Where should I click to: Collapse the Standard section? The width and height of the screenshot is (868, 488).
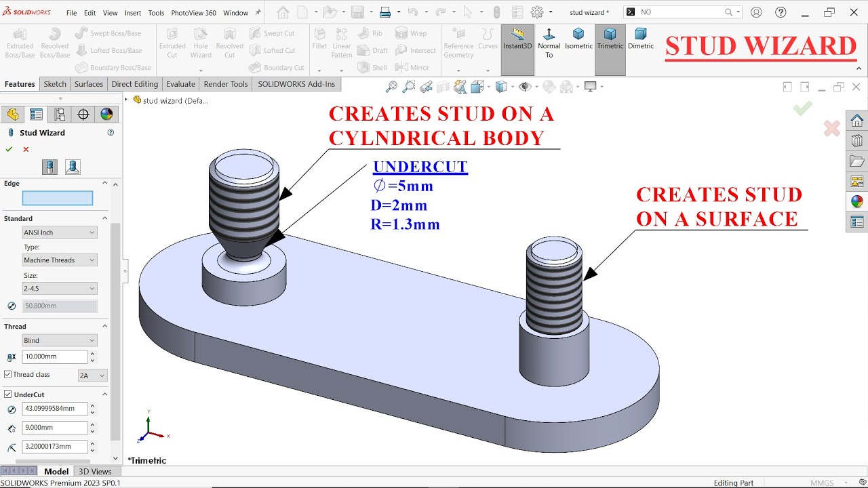pyautogui.click(x=104, y=218)
